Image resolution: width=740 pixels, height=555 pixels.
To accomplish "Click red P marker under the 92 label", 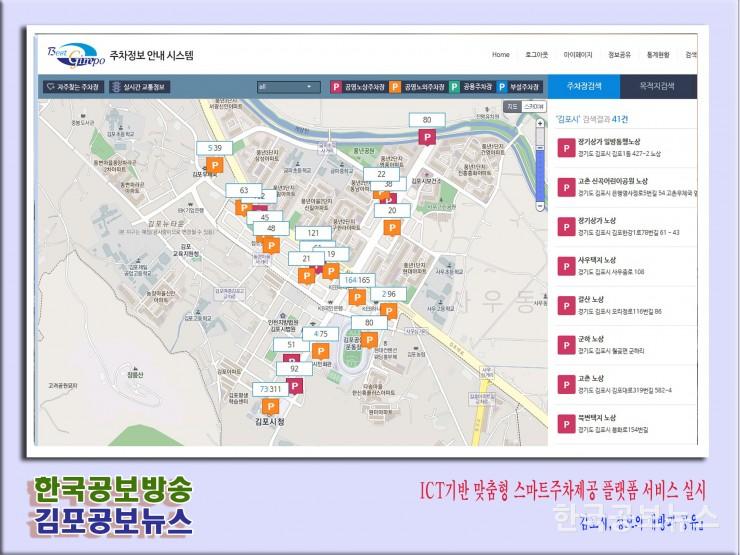I will [x=295, y=387].
